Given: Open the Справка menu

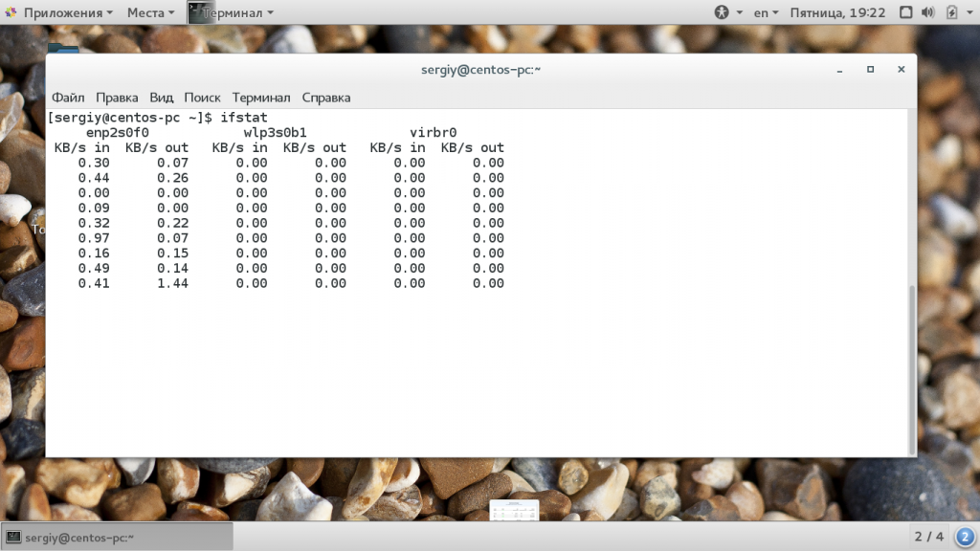Looking at the screenshot, I should 326,98.
